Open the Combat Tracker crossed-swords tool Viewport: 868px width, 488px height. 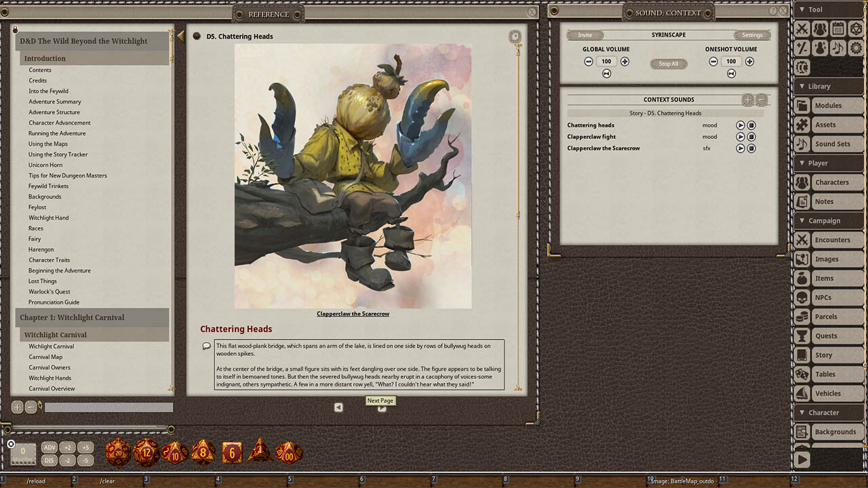802,28
